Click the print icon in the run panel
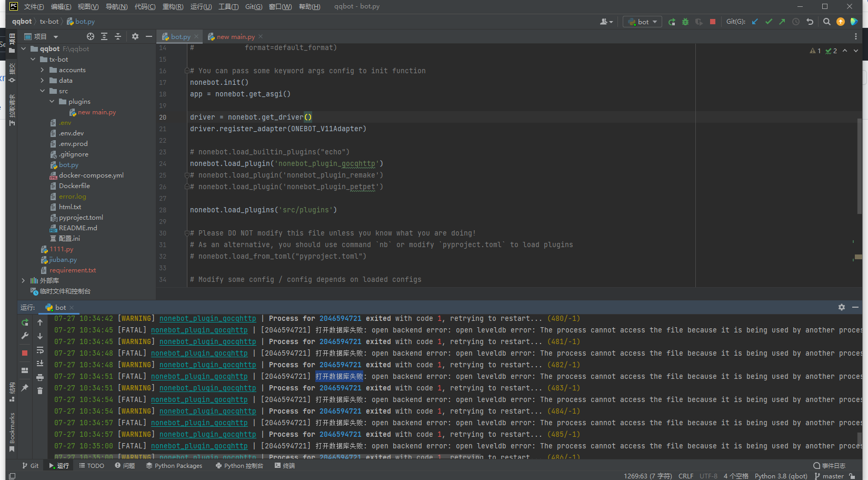This screenshot has width=868, height=480. pyautogui.click(x=40, y=377)
